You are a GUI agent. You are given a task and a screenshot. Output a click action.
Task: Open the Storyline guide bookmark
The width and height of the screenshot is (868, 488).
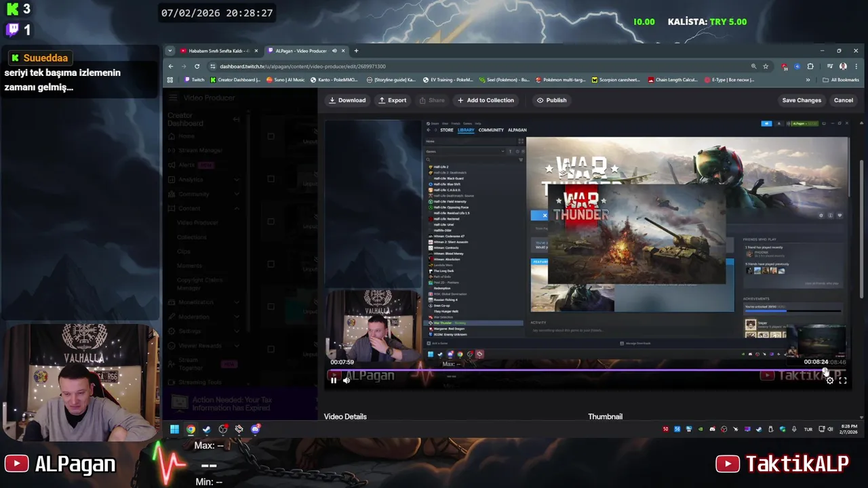tap(391, 80)
